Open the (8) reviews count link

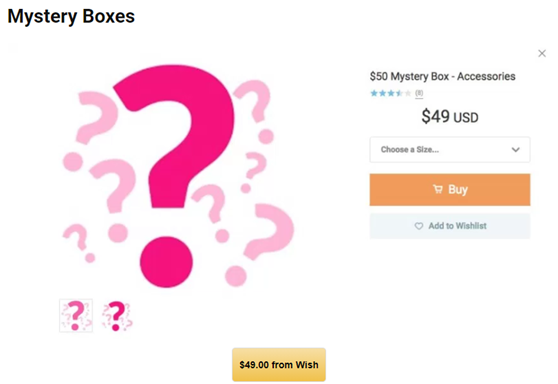click(419, 93)
